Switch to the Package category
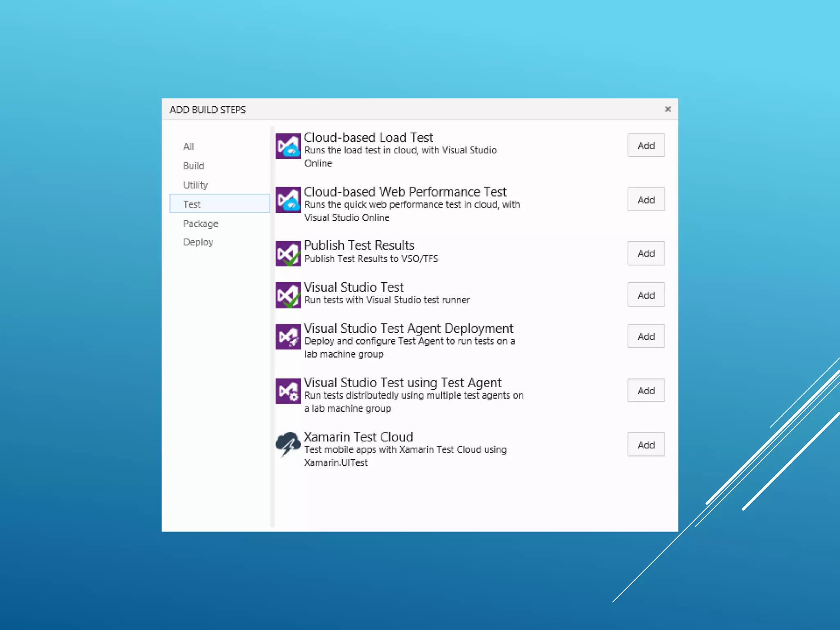840x630 pixels. pyautogui.click(x=201, y=224)
